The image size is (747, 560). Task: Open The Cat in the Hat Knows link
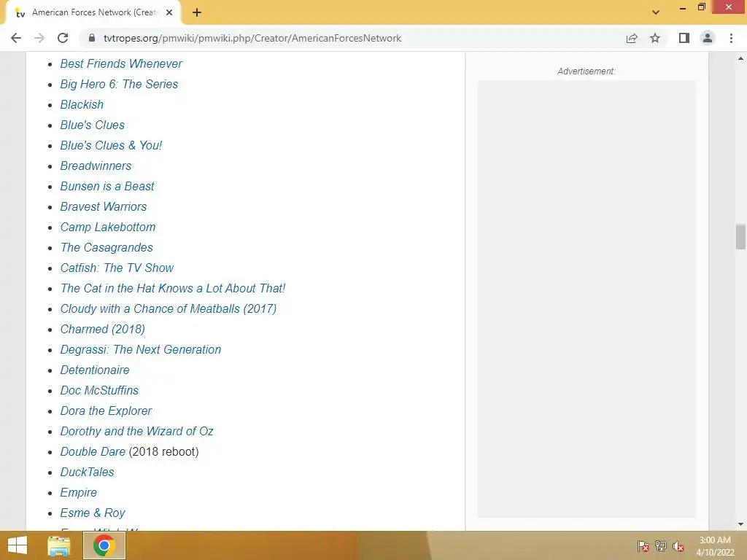pyautogui.click(x=172, y=289)
